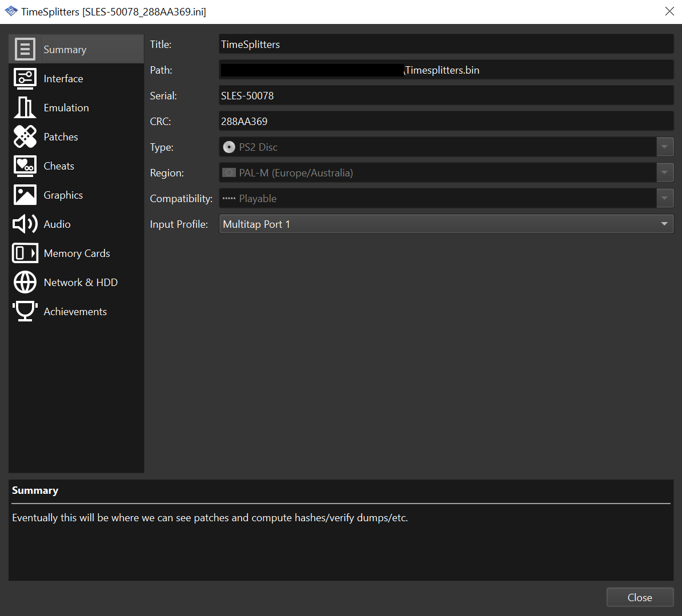
Task: Open the Region selector dropdown
Action: [x=664, y=172]
